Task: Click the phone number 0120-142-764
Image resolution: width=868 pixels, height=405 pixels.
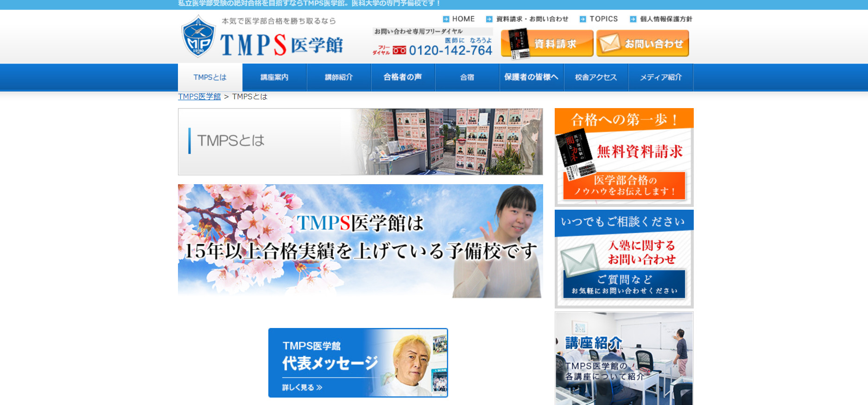Action: (x=450, y=50)
